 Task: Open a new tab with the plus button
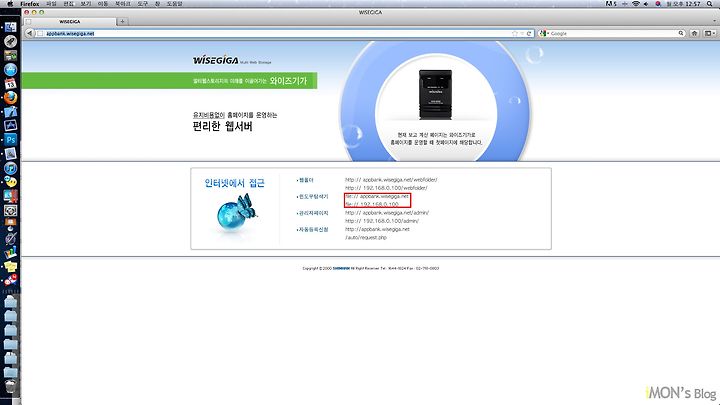tap(122, 22)
